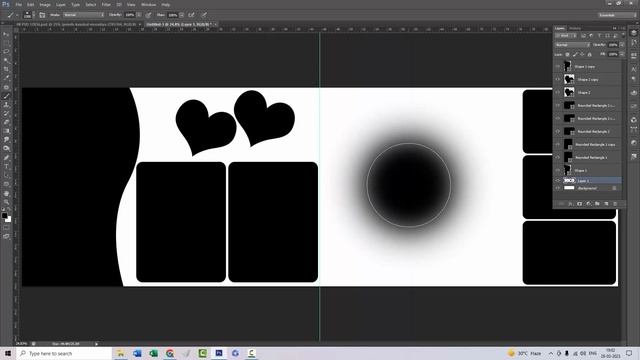Open layer Opacity arrow in Layers panel
This screenshot has height=360, width=640.
[622, 45]
